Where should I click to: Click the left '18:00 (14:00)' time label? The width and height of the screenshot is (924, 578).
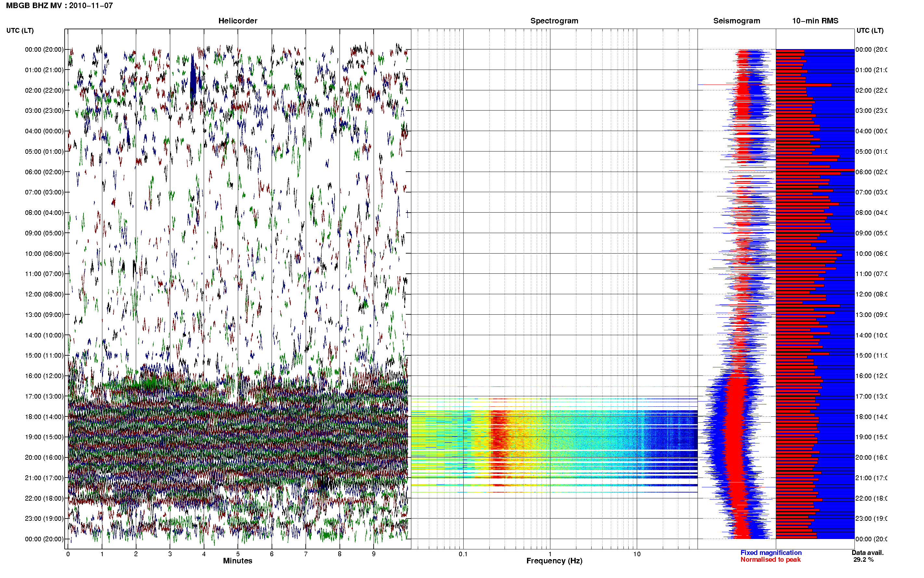[x=44, y=417]
